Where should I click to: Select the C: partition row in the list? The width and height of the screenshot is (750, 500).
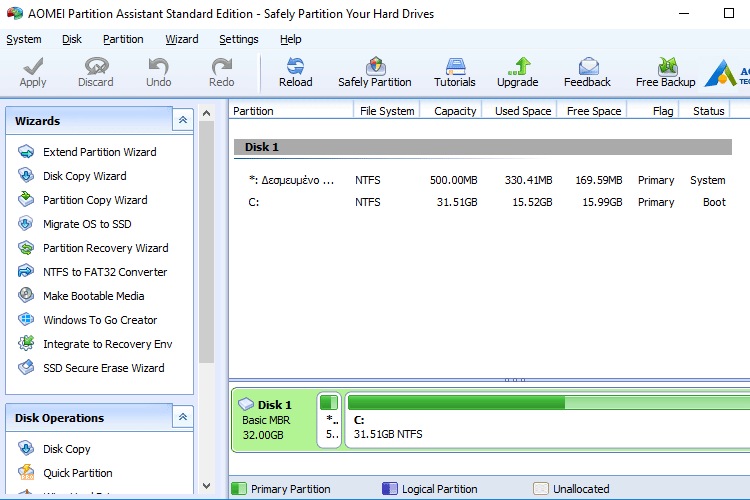(x=483, y=202)
